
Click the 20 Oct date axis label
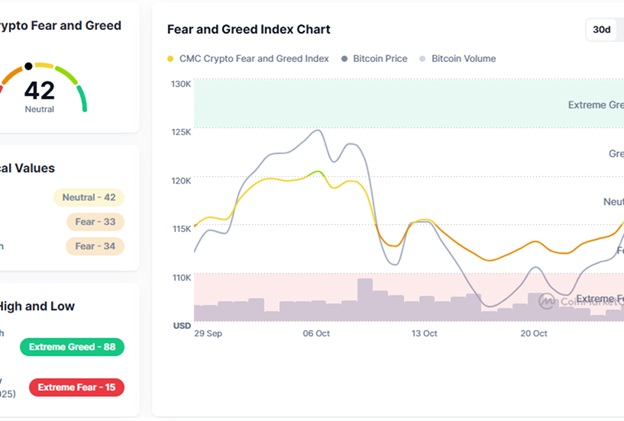pos(532,334)
